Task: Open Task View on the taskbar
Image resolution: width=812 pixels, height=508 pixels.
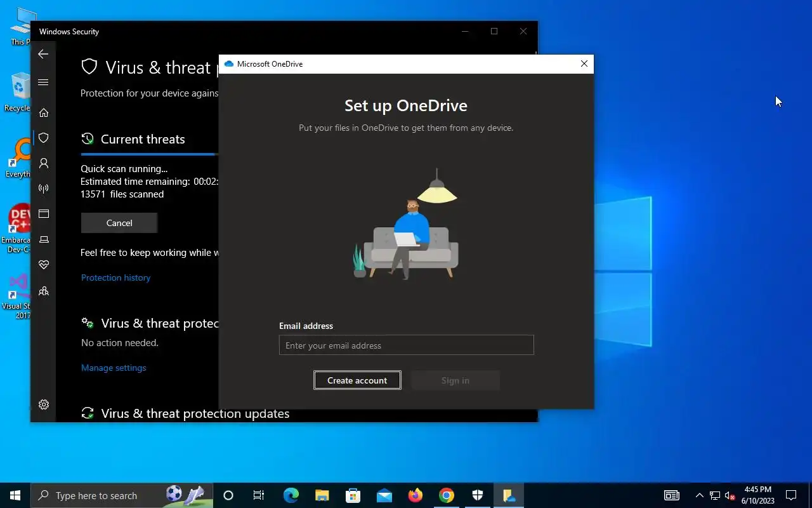Action: tap(259, 495)
